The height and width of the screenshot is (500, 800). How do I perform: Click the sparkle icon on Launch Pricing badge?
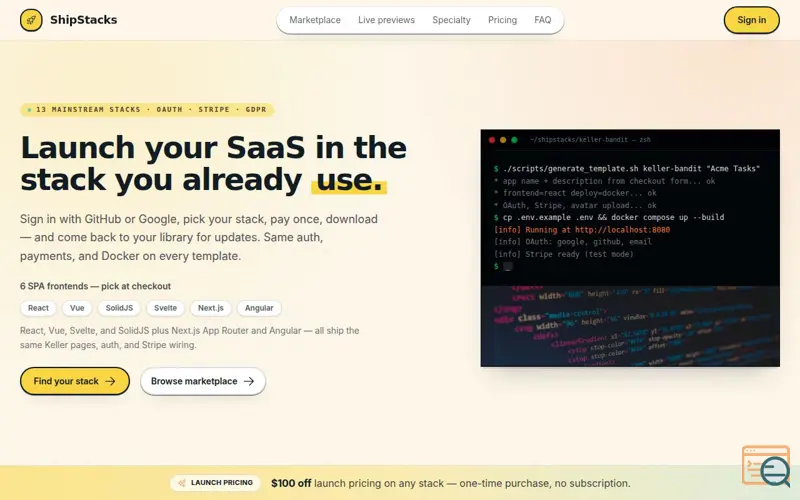coord(182,483)
